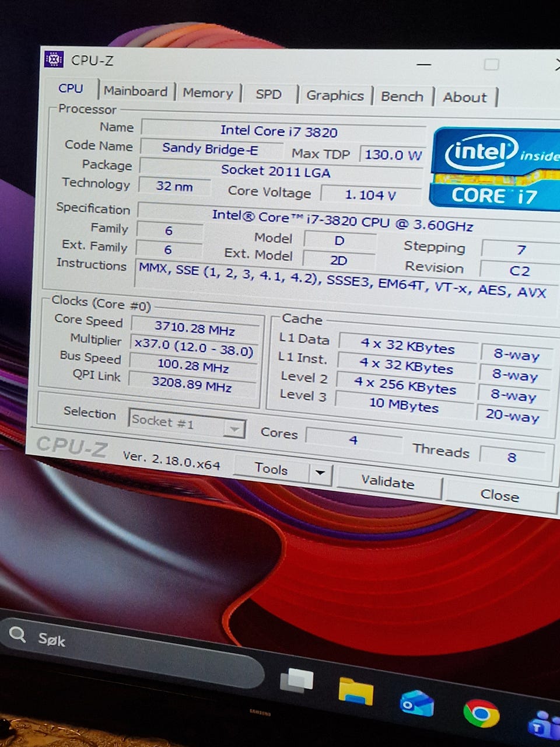Click the Model value D
Image resolution: width=560 pixels, height=747 pixels.
click(x=339, y=240)
